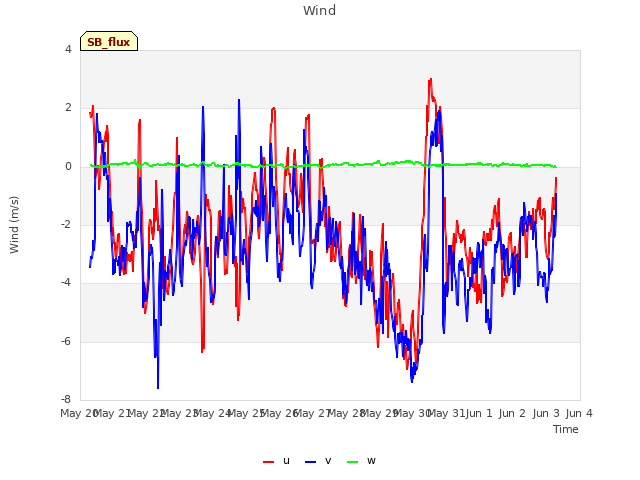
Task: Click the SB_flux label box
Action: [x=109, y=41]
